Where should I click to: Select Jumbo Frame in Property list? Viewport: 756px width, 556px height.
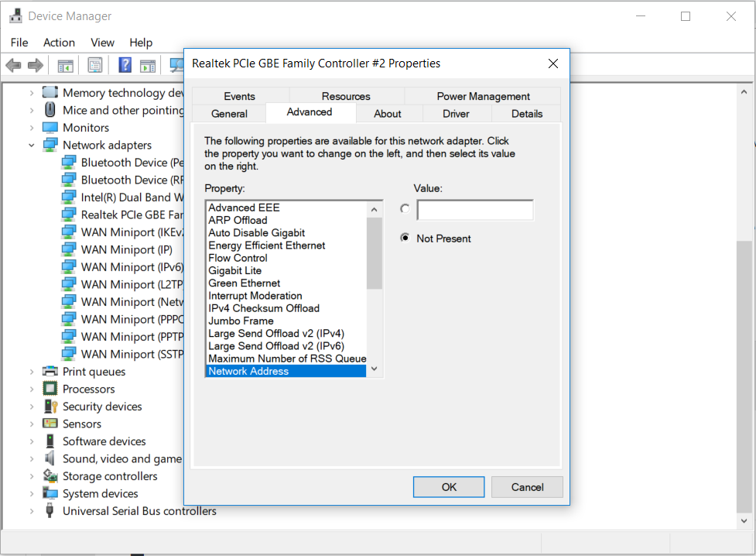click(x=286, y=321)
